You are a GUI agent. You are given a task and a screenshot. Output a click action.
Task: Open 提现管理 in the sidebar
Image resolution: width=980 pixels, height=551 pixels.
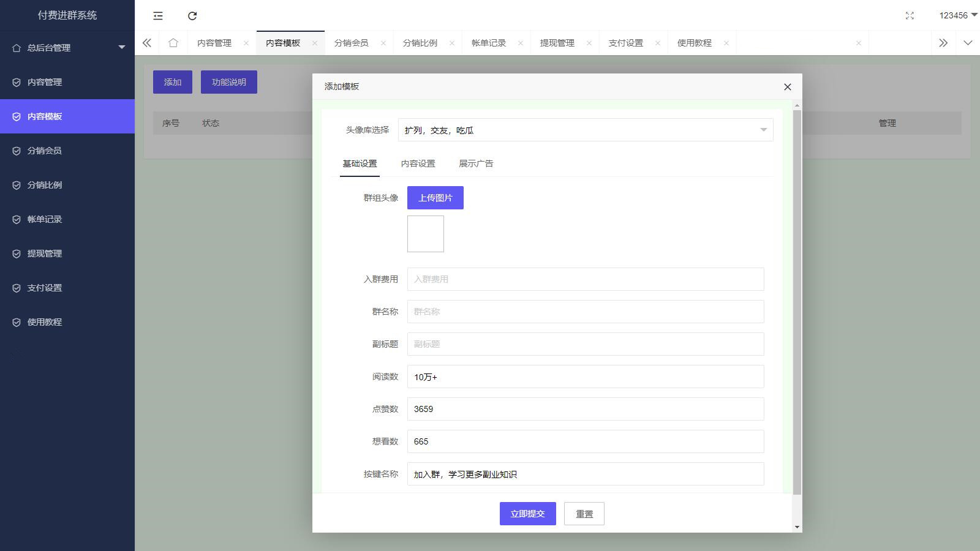tap(67, 253)
